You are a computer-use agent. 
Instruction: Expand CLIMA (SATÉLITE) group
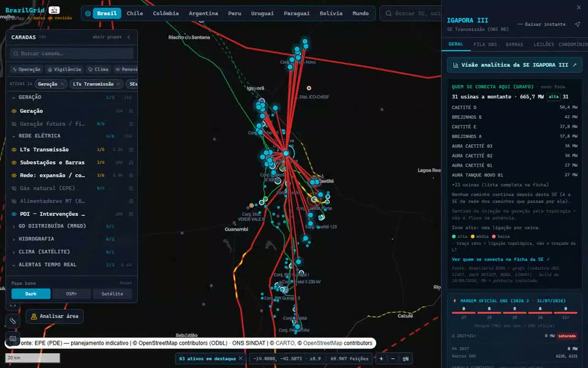(13, 252)
